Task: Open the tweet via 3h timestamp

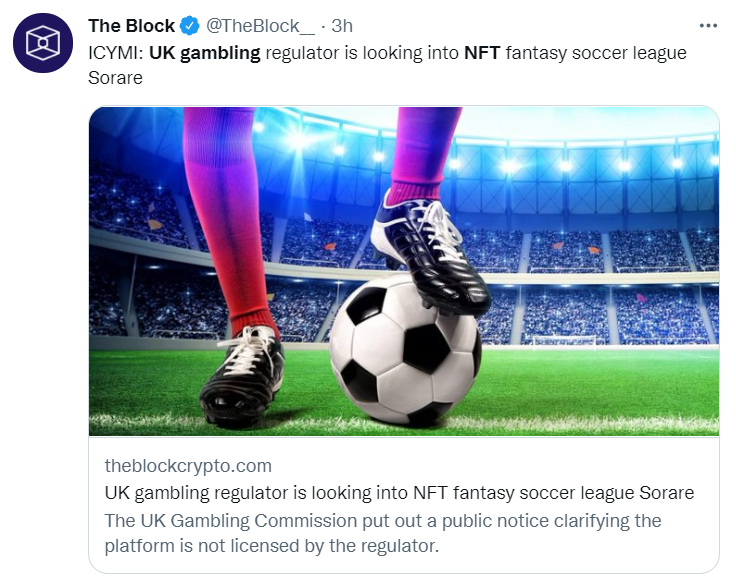Action: (x=342, y=26)
